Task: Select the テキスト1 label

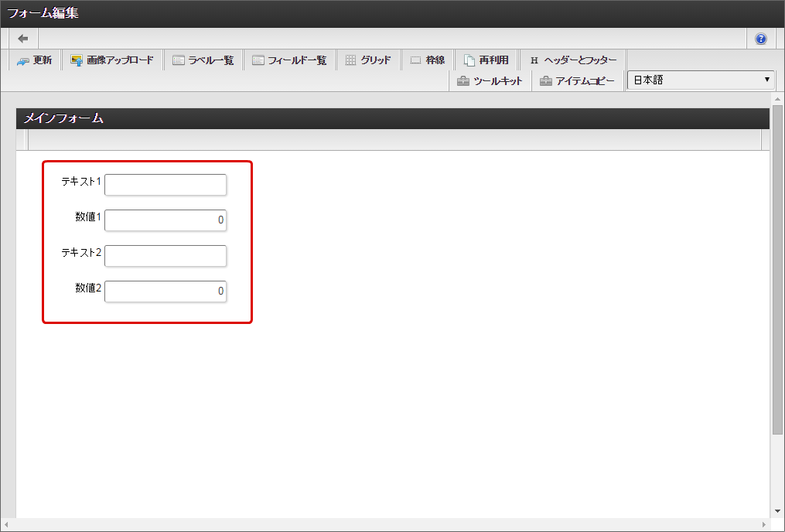Action: pyautogui.click(x=81, y=181)
